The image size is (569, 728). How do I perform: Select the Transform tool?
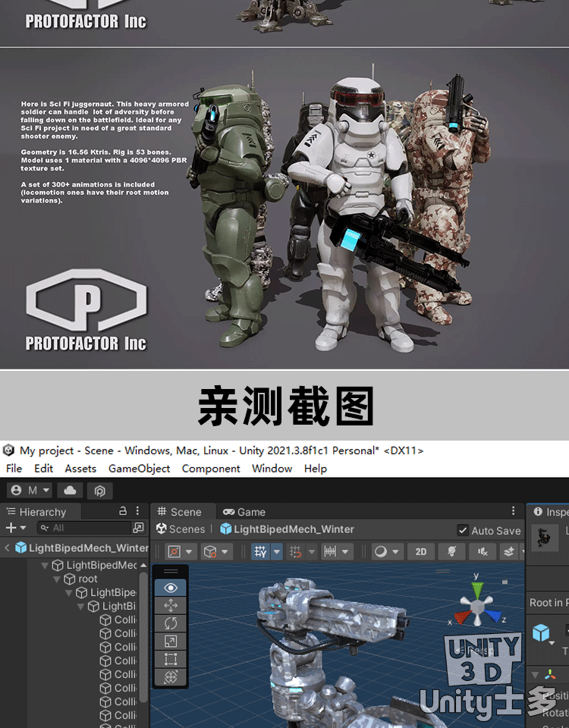[x=171, y=677]
